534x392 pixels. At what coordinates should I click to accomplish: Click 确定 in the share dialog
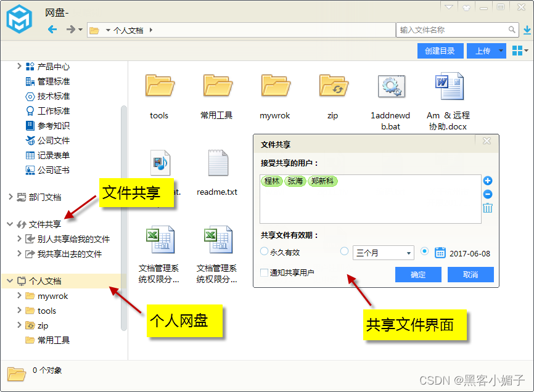(418, 275)
